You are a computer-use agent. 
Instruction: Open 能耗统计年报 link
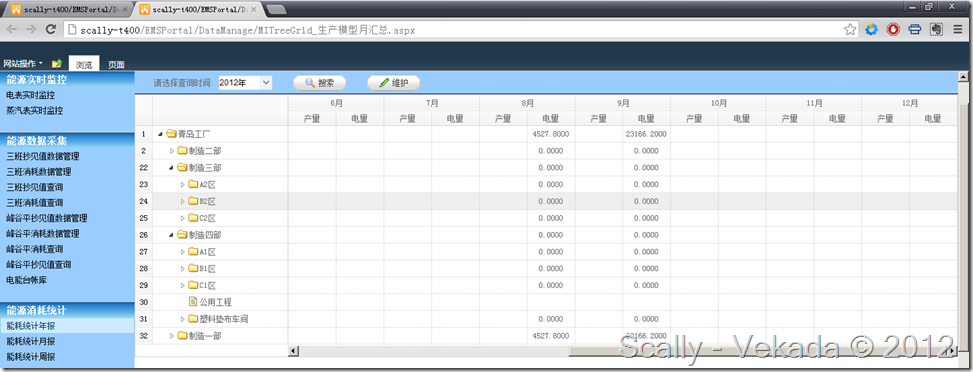tap(30, 325)
